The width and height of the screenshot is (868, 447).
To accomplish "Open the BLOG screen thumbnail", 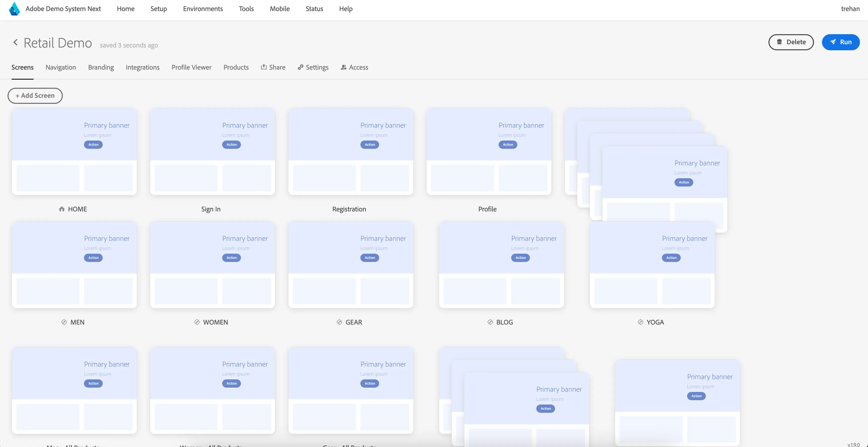I will (x=501, y=265).
